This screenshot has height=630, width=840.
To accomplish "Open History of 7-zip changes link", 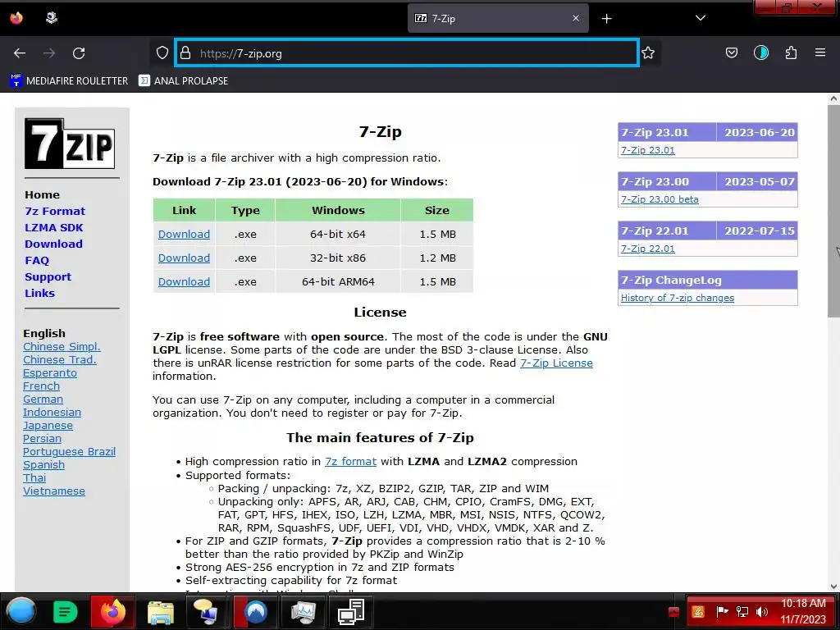I will (677, 298).
